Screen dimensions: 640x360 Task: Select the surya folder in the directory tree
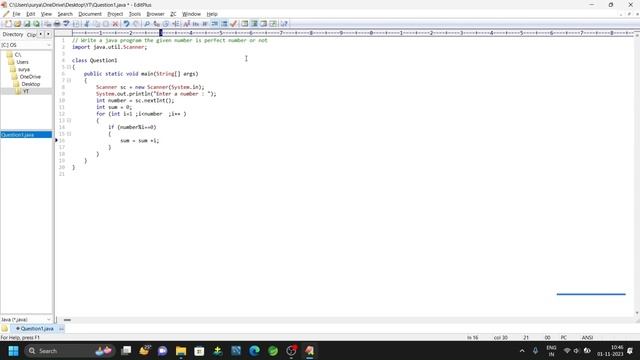(21, 69)
